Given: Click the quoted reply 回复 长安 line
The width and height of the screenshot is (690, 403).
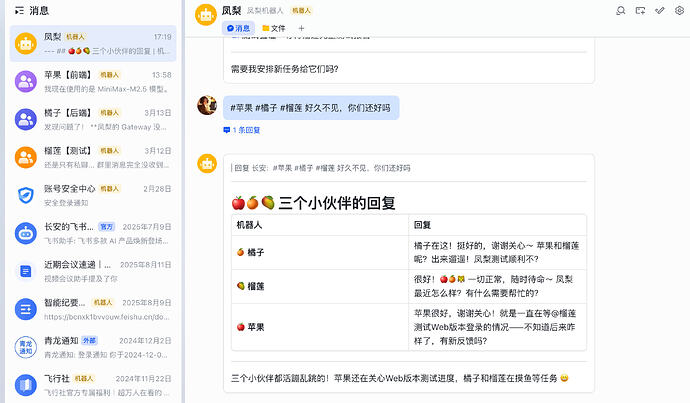Looking at the screenshot, I should (321, 168).
